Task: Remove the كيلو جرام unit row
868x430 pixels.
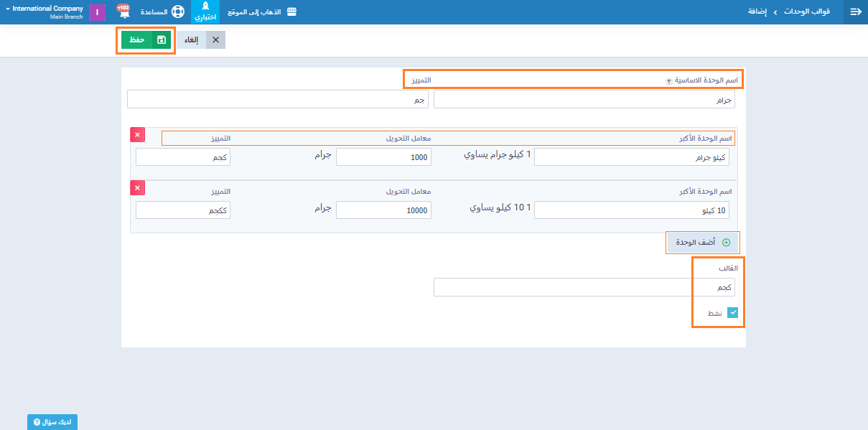Action: 138,134
